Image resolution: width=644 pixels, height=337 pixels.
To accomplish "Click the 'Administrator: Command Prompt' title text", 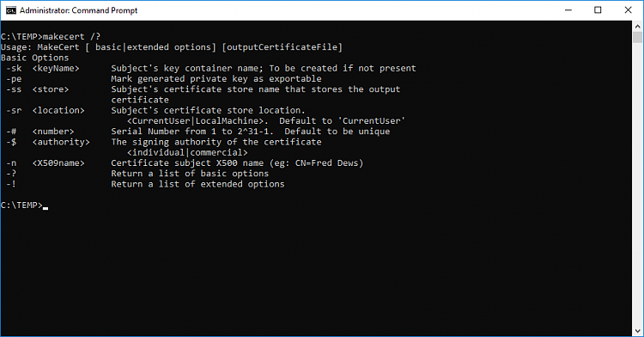I will [78, 10].
